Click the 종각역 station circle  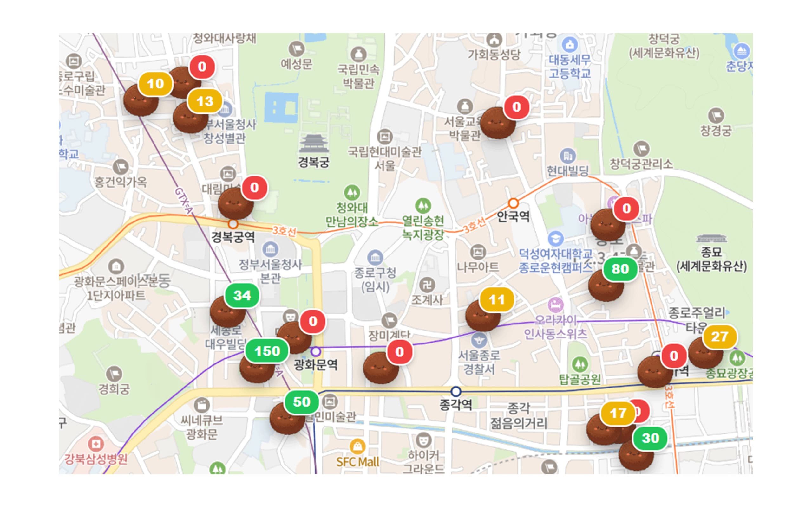click(455, 391)
